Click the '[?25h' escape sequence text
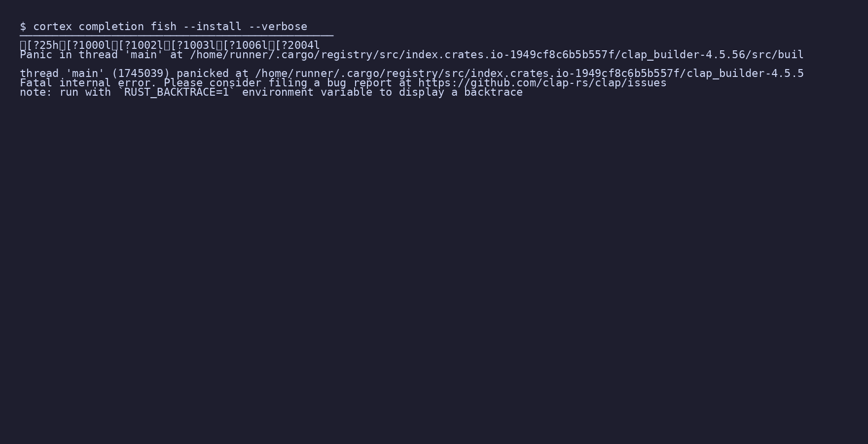This screenshot has height=444, width=868. [x=42, y=45]
